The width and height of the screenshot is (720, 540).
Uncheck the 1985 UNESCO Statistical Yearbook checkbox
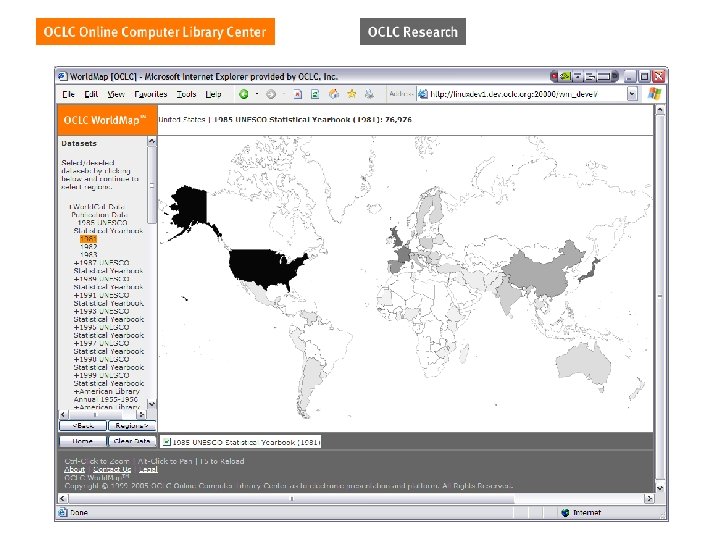[x=166, y=441]
